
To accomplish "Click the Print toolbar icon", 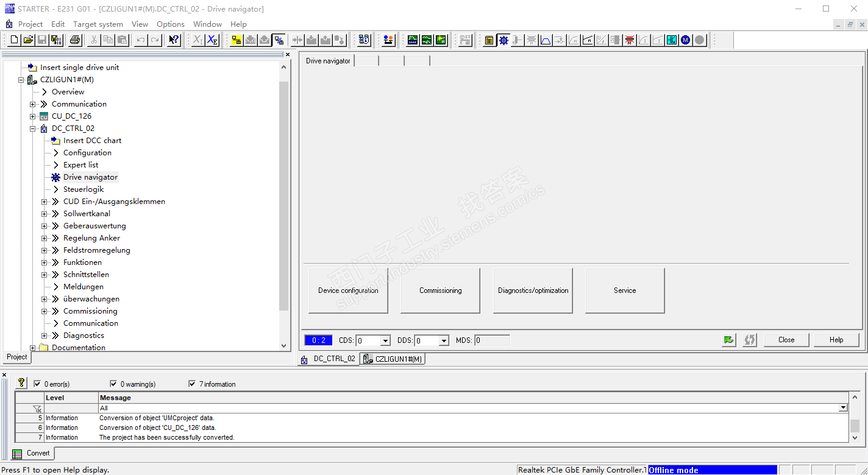I will click(75, 40).
